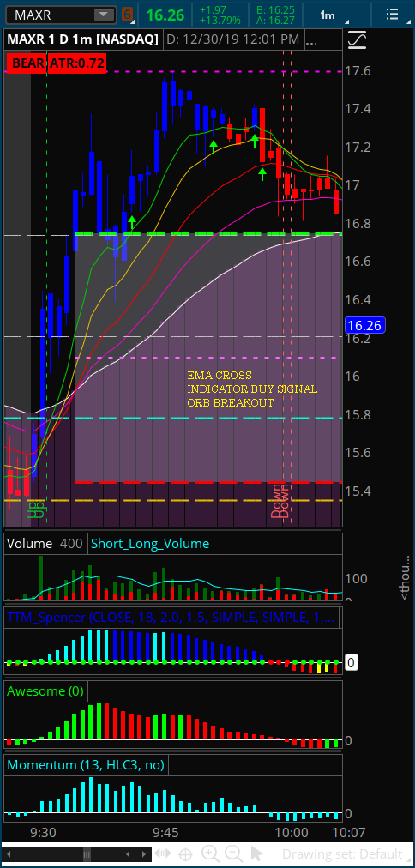Click the scroll right arrow
This screenshot has width=415, height=868.
(x=143, y=854)
